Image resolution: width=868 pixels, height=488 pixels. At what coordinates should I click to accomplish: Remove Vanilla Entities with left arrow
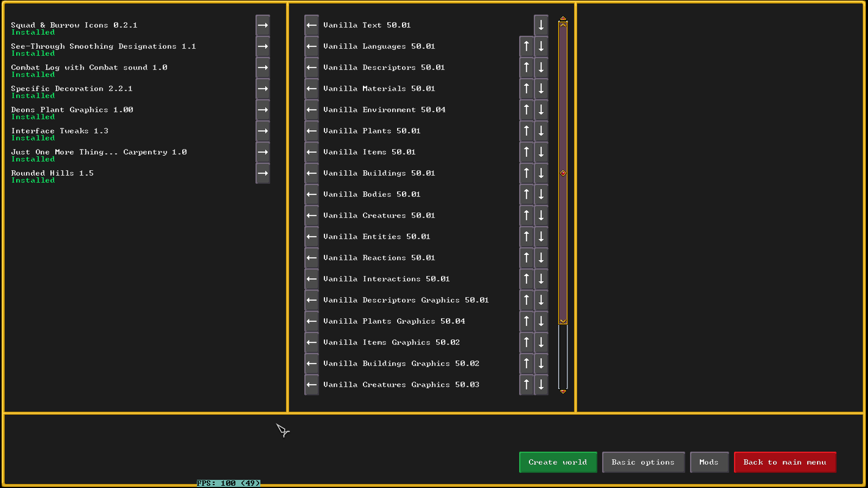coord(311,236)
